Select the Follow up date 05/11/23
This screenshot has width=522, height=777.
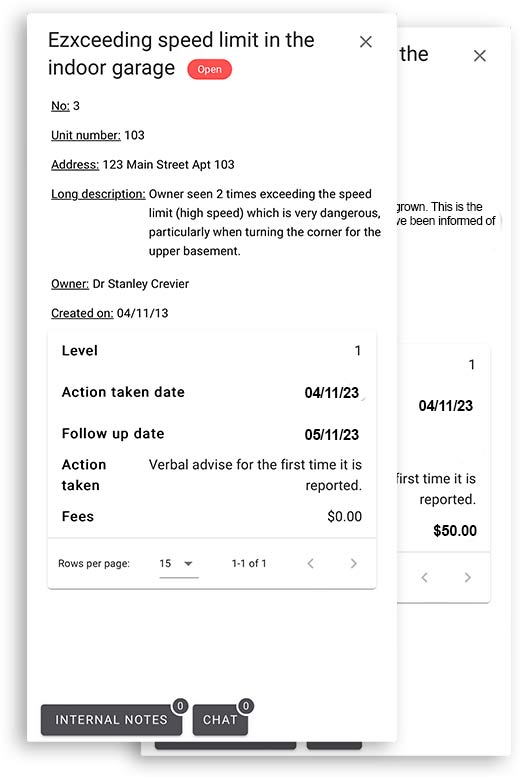(332, 435)
